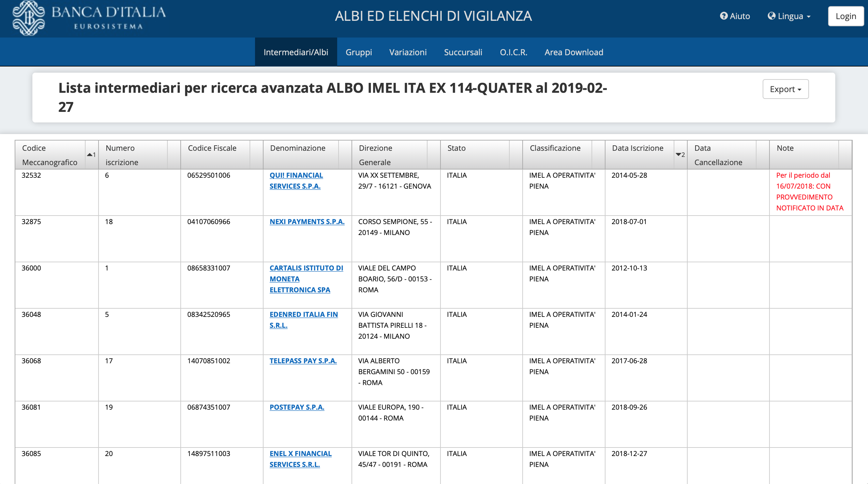Viewport: 868px width, 484px height.
Task: Switch to the Gruppi tab
Action: click(359, 52)
